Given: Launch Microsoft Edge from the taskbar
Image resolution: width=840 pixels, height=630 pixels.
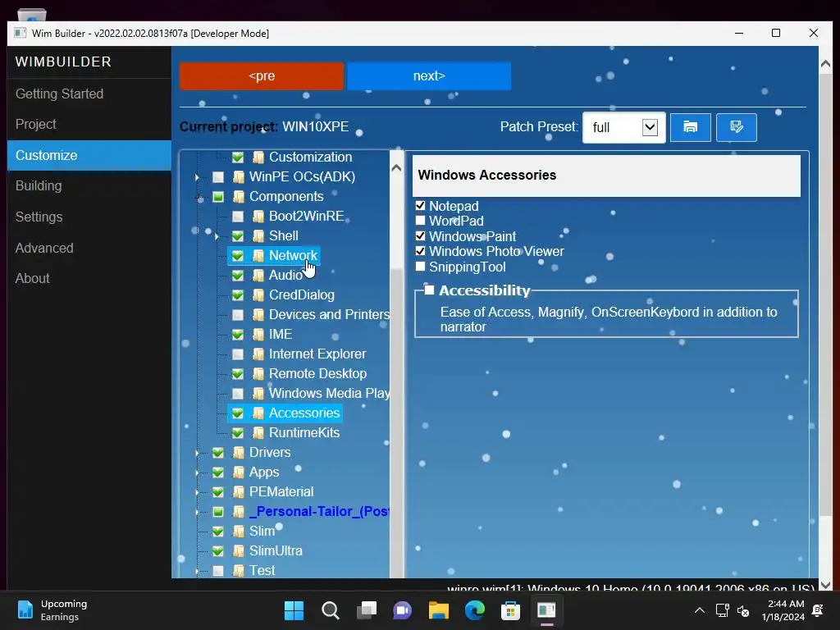Looking at the screenshot, I should (x=475, y=610).
